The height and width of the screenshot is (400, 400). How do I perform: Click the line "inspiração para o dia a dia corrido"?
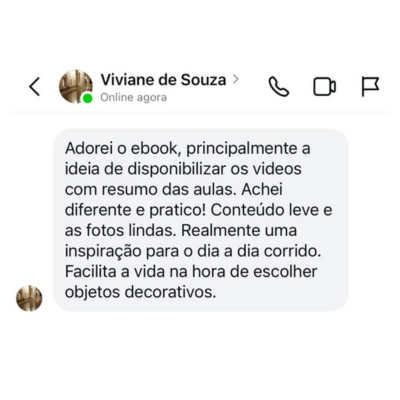point(193,251)
